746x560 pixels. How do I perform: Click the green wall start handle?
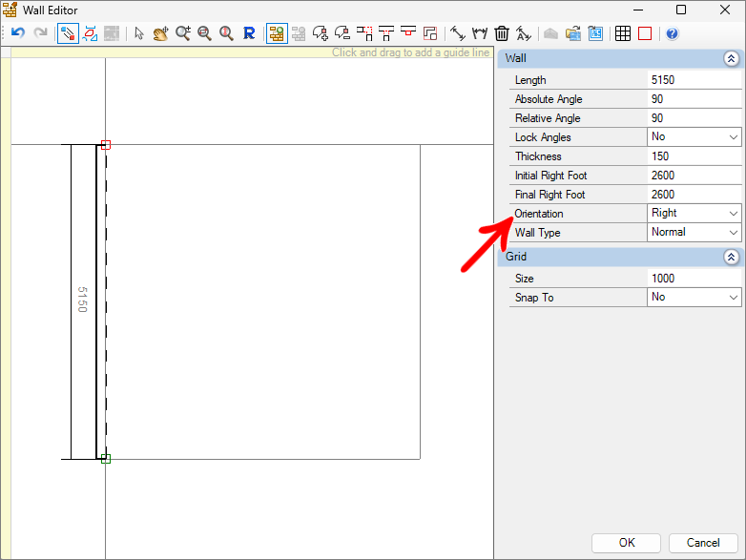106,459
